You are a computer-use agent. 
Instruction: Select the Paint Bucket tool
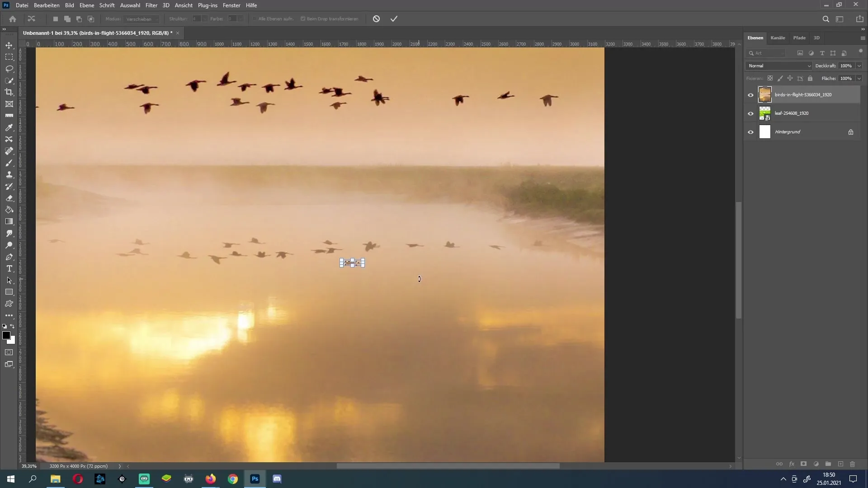tap(9, 210)
